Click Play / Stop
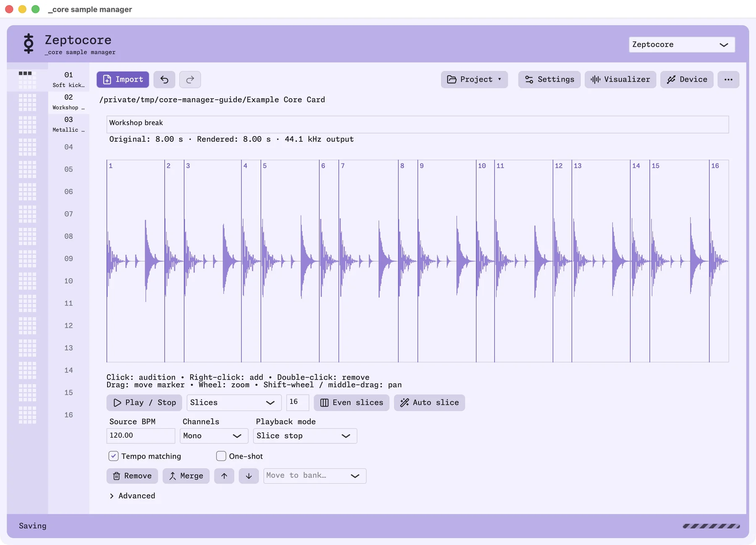 pos(144,402)
